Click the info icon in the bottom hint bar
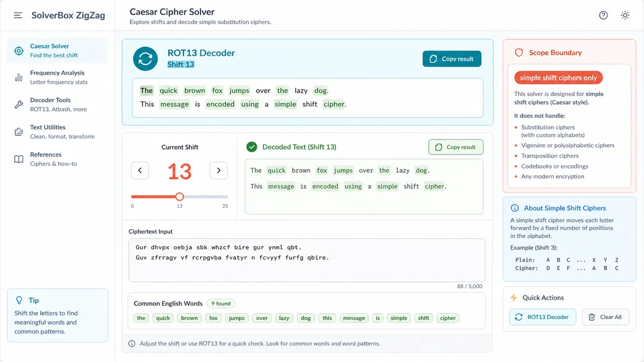 tap(132, 343)
